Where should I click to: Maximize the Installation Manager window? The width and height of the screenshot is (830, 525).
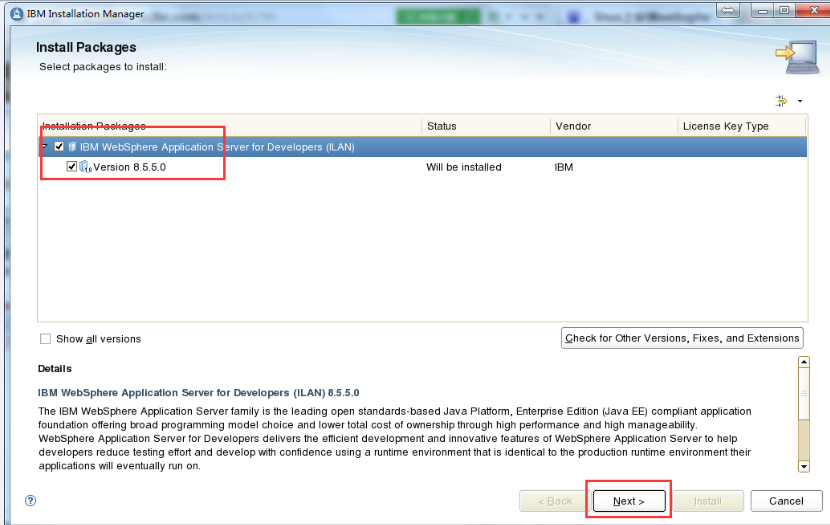[784, 10]
